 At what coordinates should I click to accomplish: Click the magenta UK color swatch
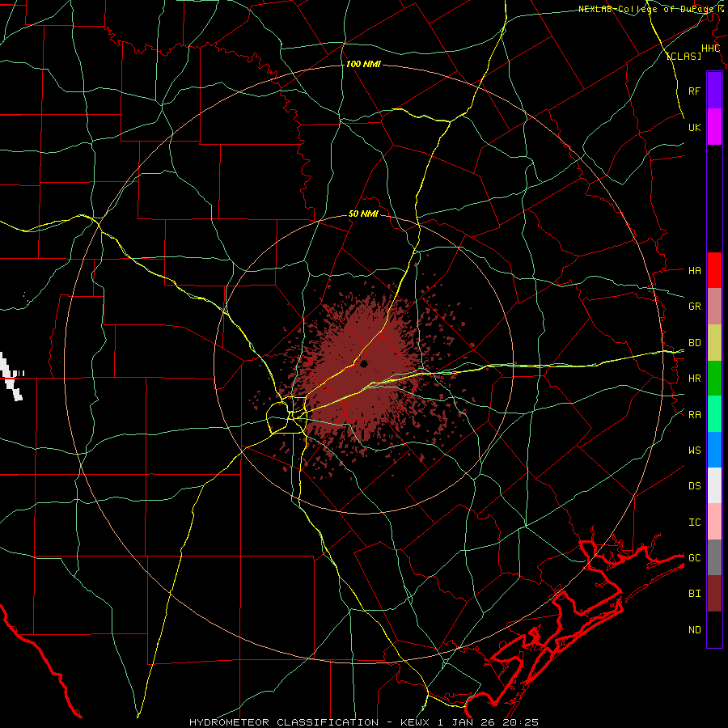click(714, 127)
